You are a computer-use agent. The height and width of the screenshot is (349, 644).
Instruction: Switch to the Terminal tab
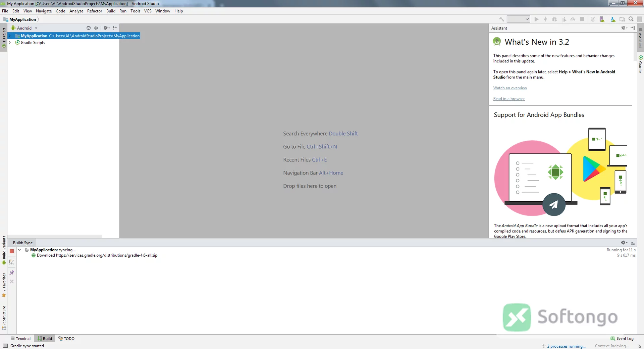tap(20, 338)
